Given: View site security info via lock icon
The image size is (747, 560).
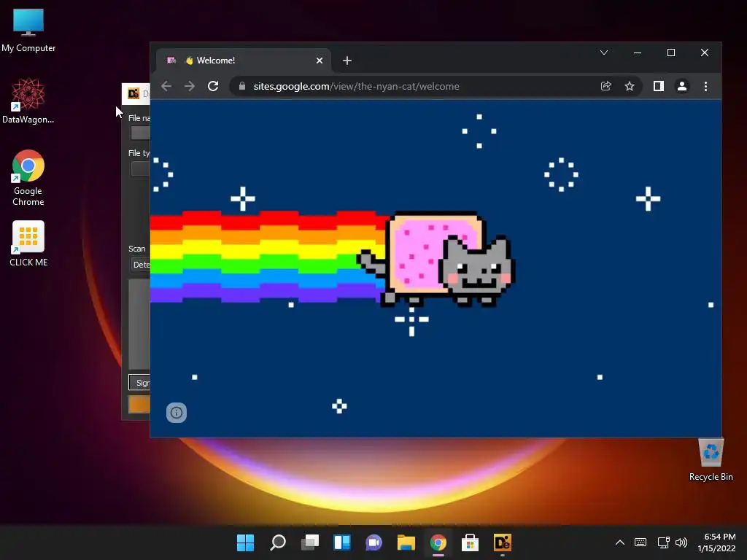Looking at the screenshot, I should [x=242, y=86].
